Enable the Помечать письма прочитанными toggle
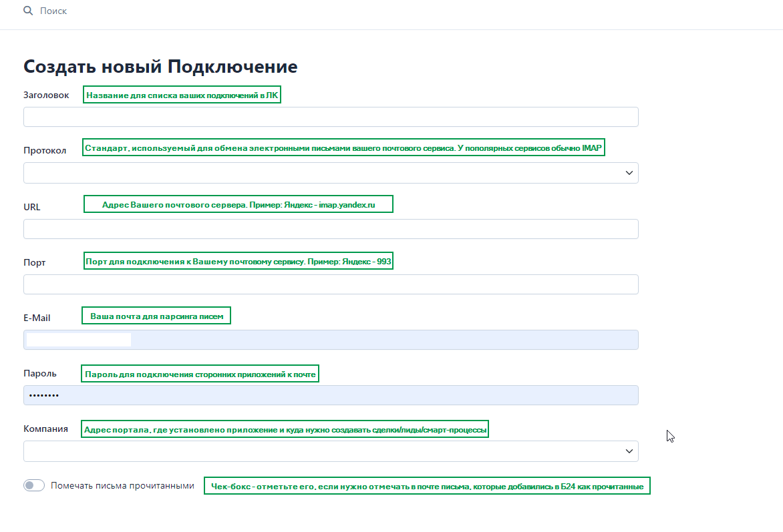Screen dimensions: 783x532 34,486
